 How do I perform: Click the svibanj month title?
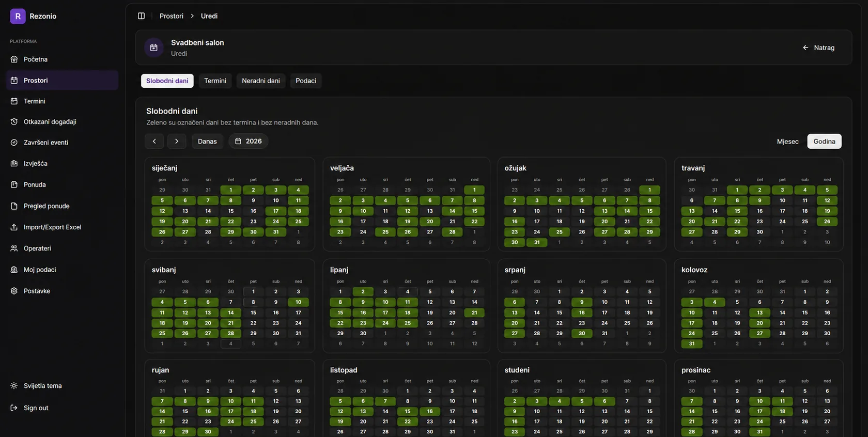[x=164, y=270]
